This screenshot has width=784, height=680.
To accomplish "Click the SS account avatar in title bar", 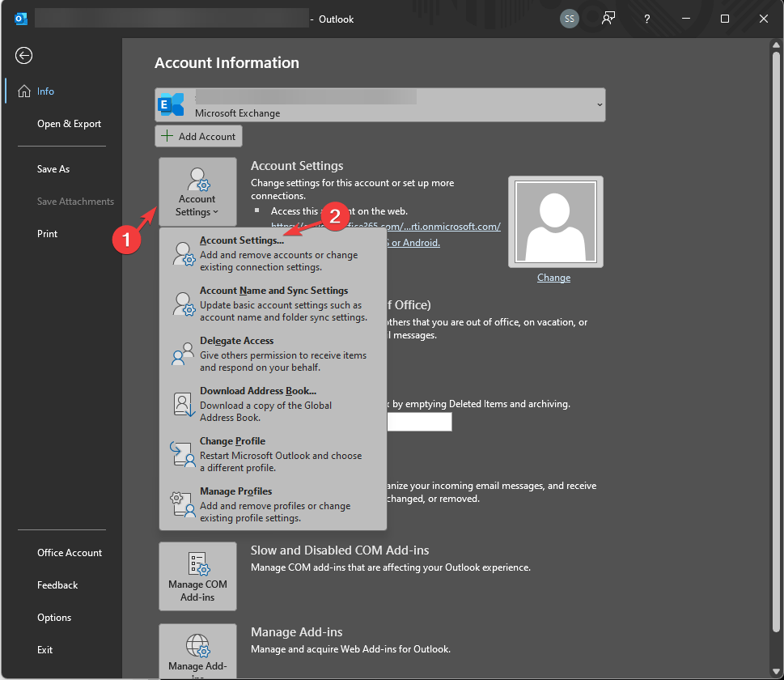I will [569, 19].
